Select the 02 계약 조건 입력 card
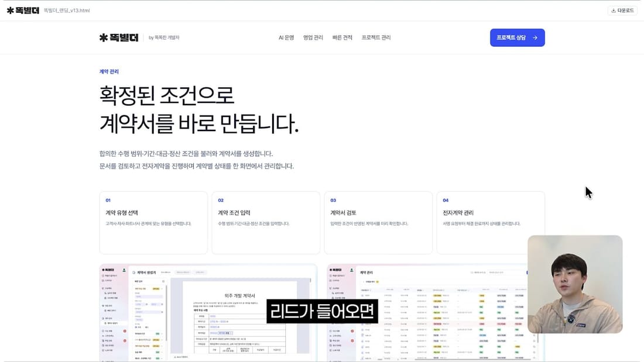644x362 pixels. click(266, 222)
